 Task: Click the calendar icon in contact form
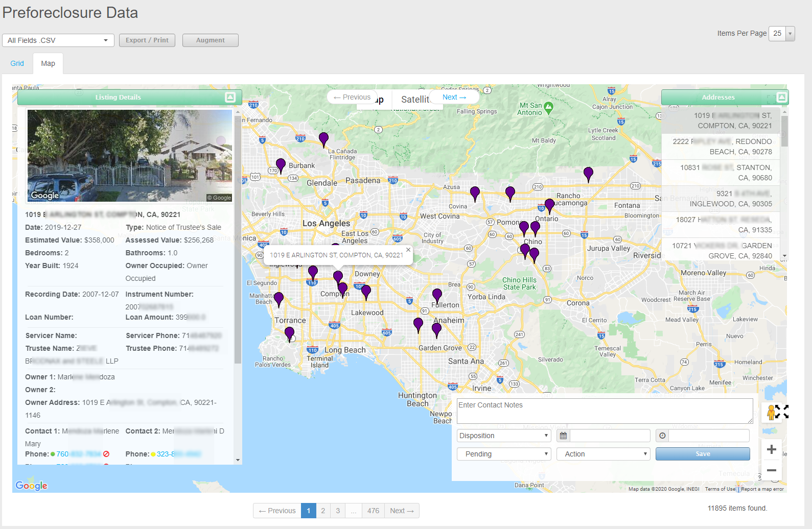563,436
